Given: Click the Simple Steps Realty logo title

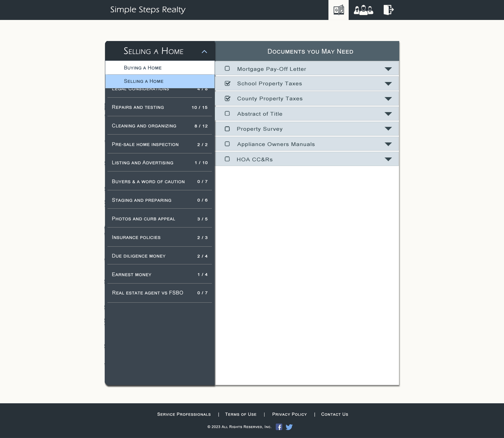Looking at the screenshot, I should [148, 10].
